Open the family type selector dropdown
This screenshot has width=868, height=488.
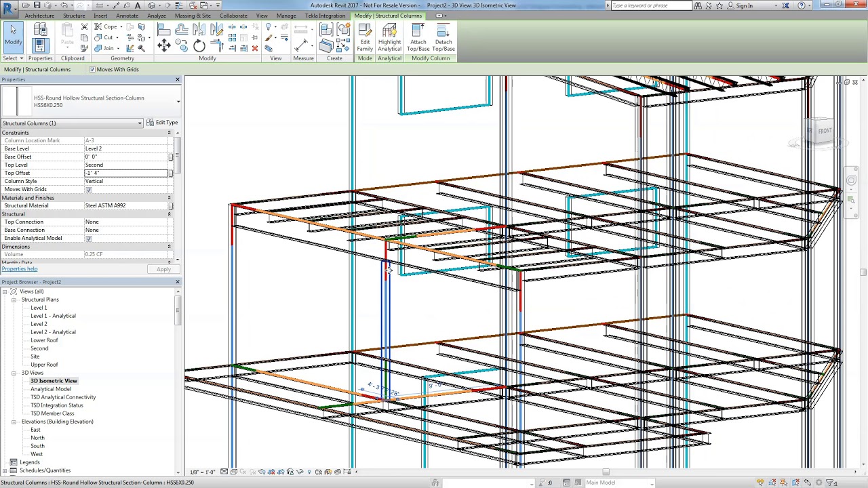pyautogui.click(x=178, y=102)
